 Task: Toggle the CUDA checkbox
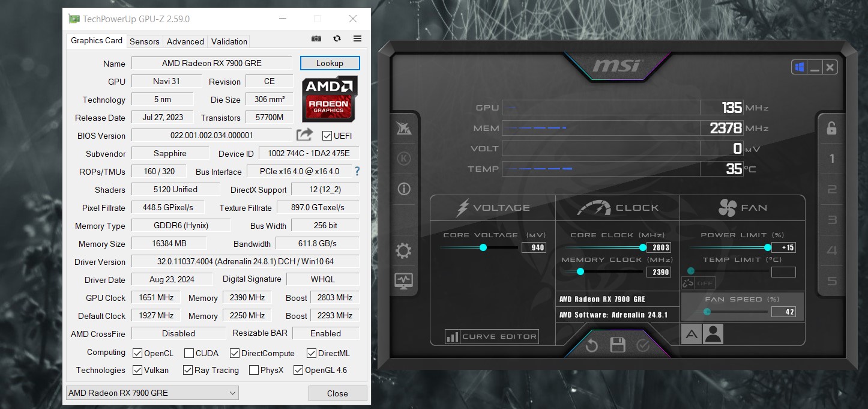tap(188, 353)
